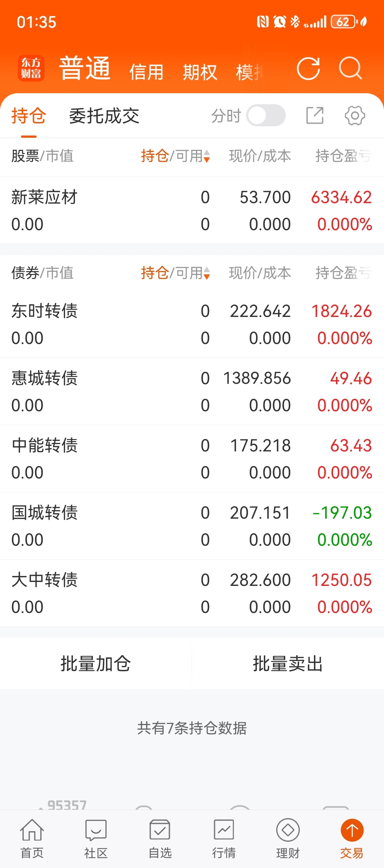The width and height of the screenshot is (384, 868).
Task: Tap the 东方财富 logo icon
Action: click(x=31, y=68)
